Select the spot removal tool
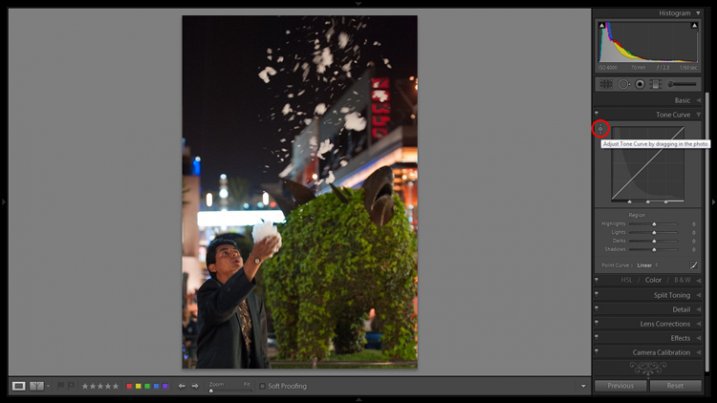Screen dimensions: 717x403 [622, 84]
